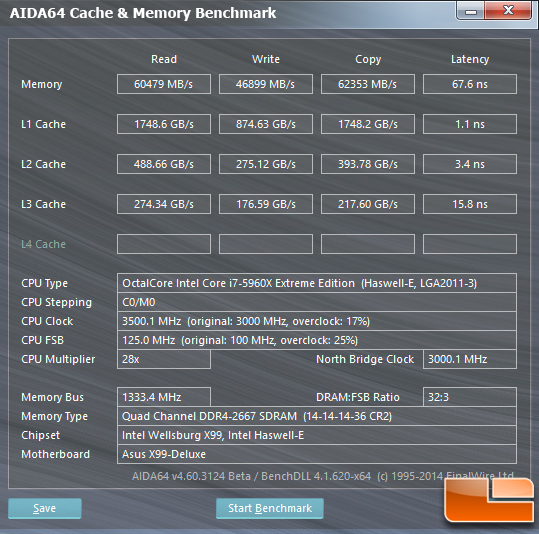Click Memory Type value Quad Channel DDR4-2667
Image resolution: width=539 pixels, height=534 pixels.
pyautogui.click(x=317, y=416)
